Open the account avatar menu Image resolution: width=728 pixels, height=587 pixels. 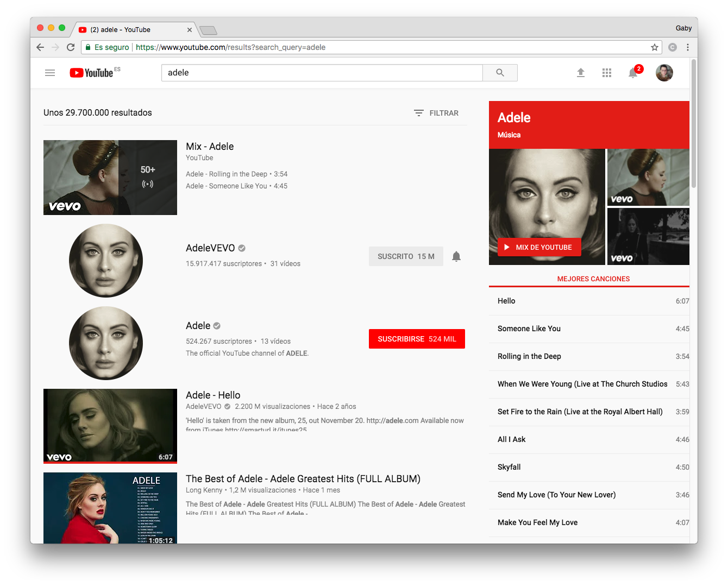coord(664,73)
